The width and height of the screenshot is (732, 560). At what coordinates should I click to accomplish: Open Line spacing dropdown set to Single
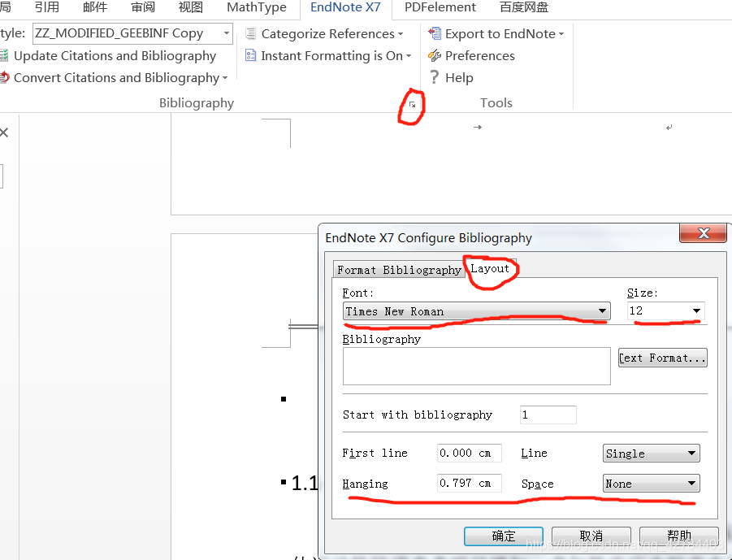[x=652, y=453]
